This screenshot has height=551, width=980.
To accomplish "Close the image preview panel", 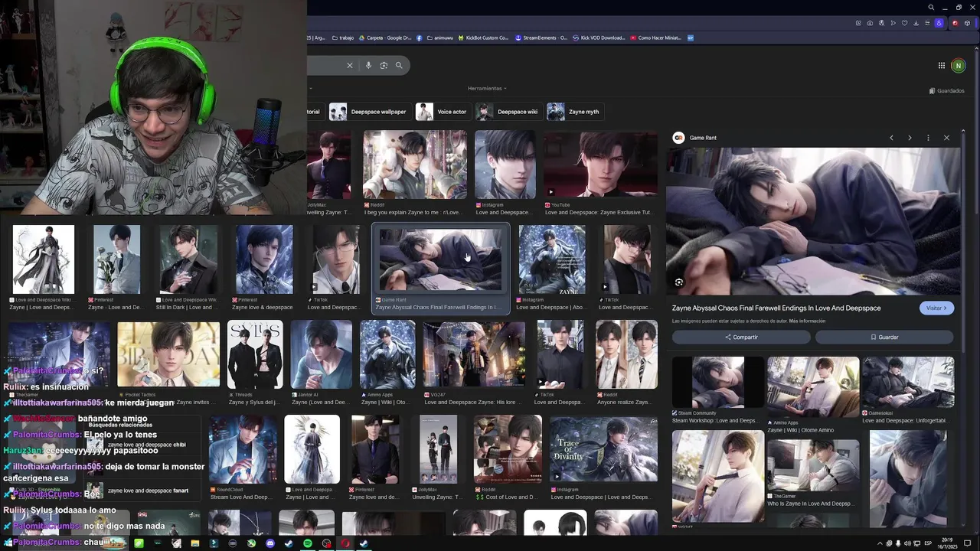I will [x=946, y=138].
